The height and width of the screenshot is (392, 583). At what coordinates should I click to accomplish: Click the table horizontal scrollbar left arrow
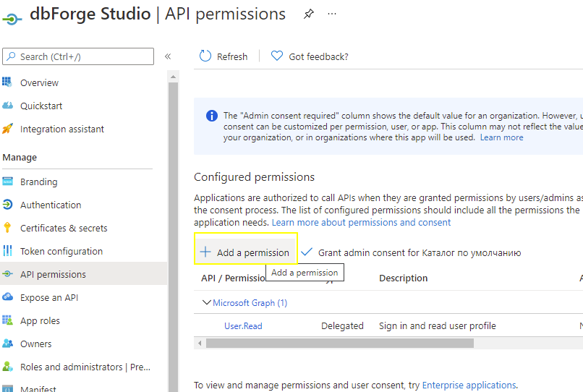pos(200,343)
